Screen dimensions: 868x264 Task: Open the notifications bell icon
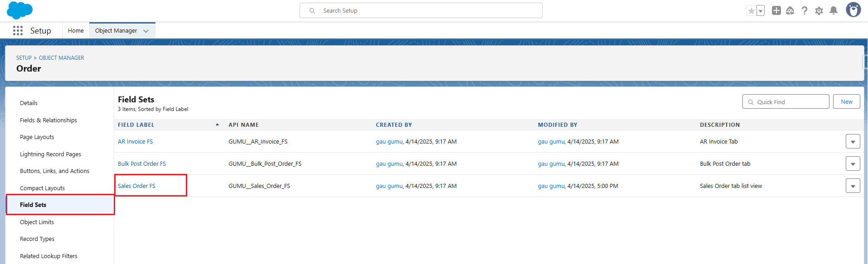(x=834, y=10)
